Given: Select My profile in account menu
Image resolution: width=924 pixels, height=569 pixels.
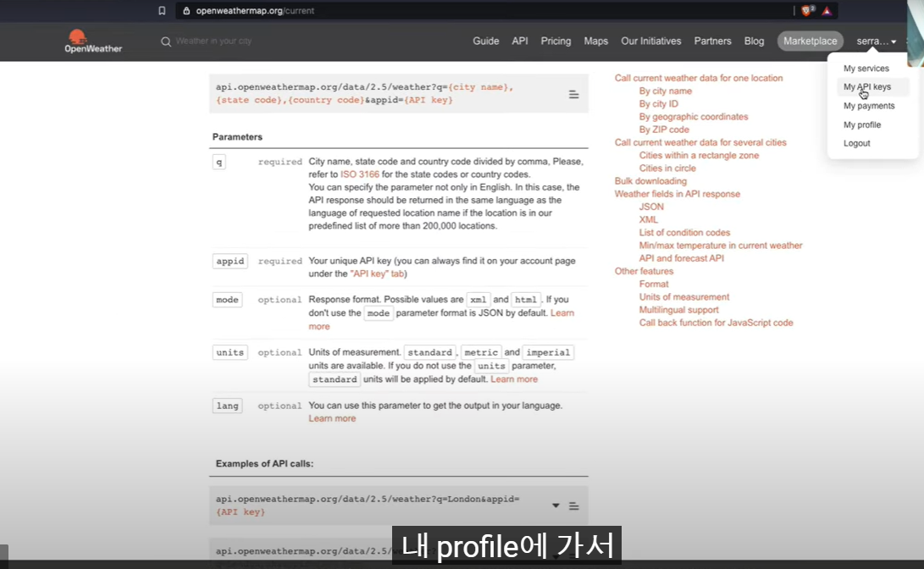Looking at the screenshot, I should pyautogui.click(x=862, y=124).
